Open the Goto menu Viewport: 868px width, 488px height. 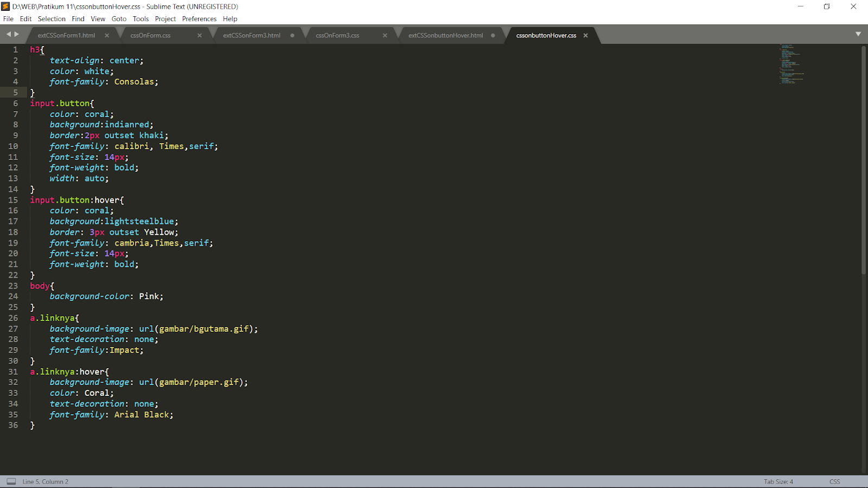pos(119,18)
